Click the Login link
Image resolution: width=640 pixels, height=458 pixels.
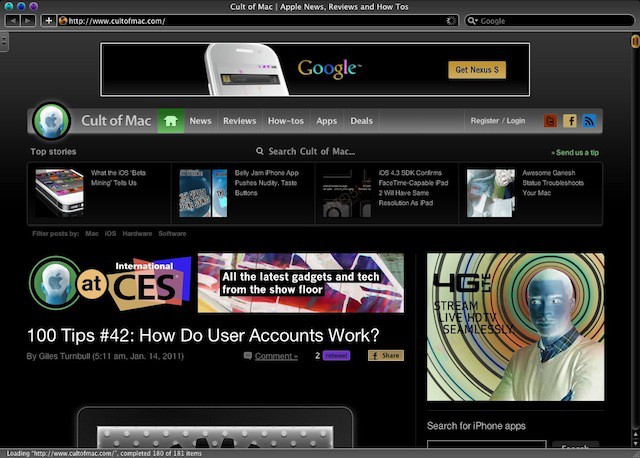coord(516,121)
